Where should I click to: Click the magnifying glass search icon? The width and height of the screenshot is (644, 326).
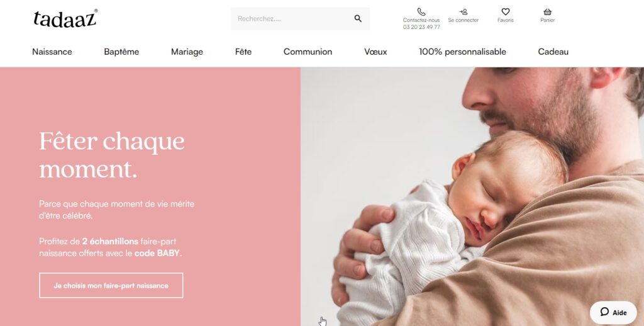(x=358, y=18)
